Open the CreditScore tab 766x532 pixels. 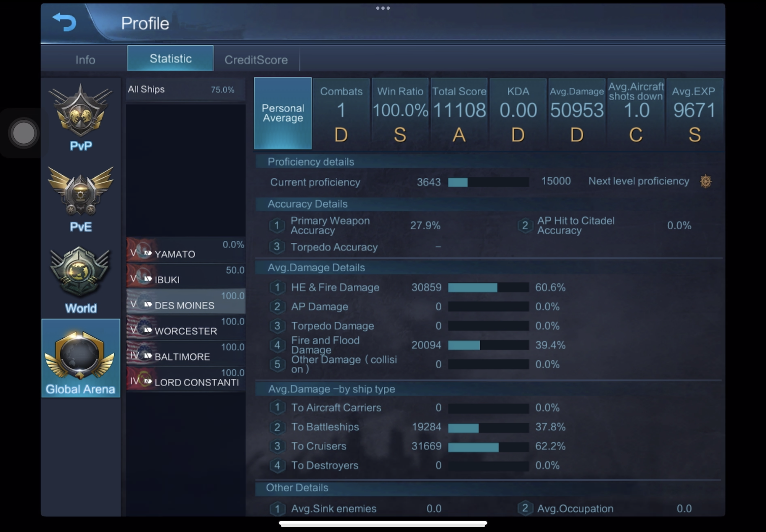click(x=256, y=60)
